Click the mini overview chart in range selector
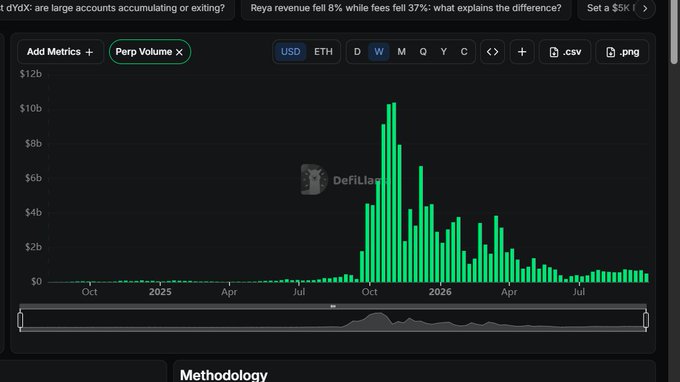The width and height of the screenshot is (680, 382). coord(333,320)
